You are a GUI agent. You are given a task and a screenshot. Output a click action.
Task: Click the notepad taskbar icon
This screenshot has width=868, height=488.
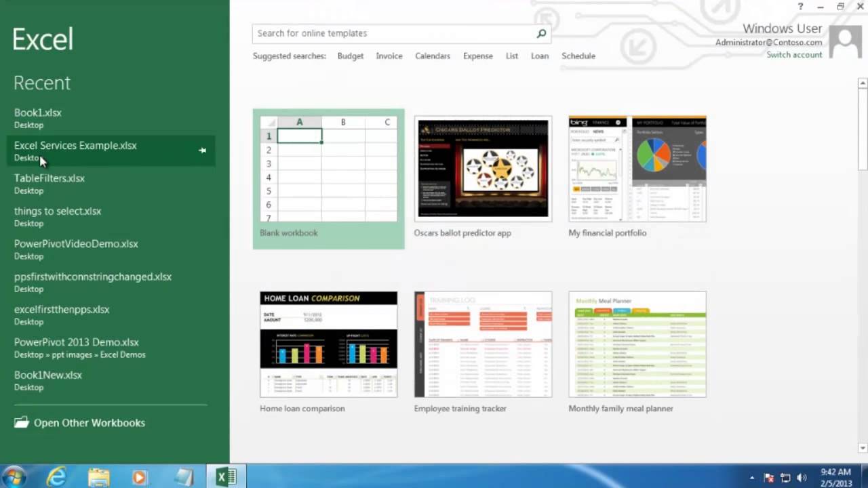pos(184,477)
